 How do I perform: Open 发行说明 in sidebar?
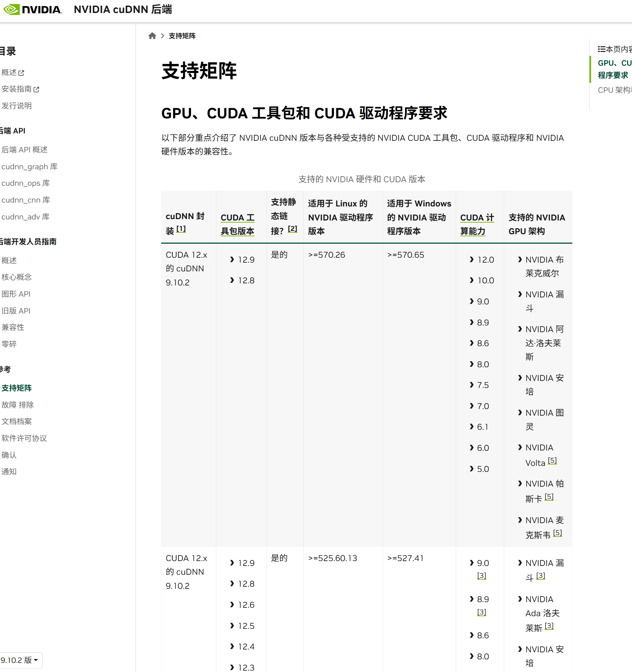[x=17, y=106]
